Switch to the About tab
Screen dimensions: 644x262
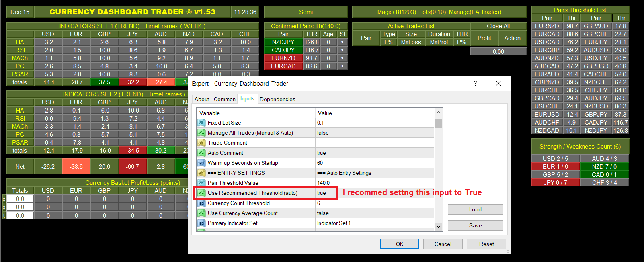pos(202,99)
